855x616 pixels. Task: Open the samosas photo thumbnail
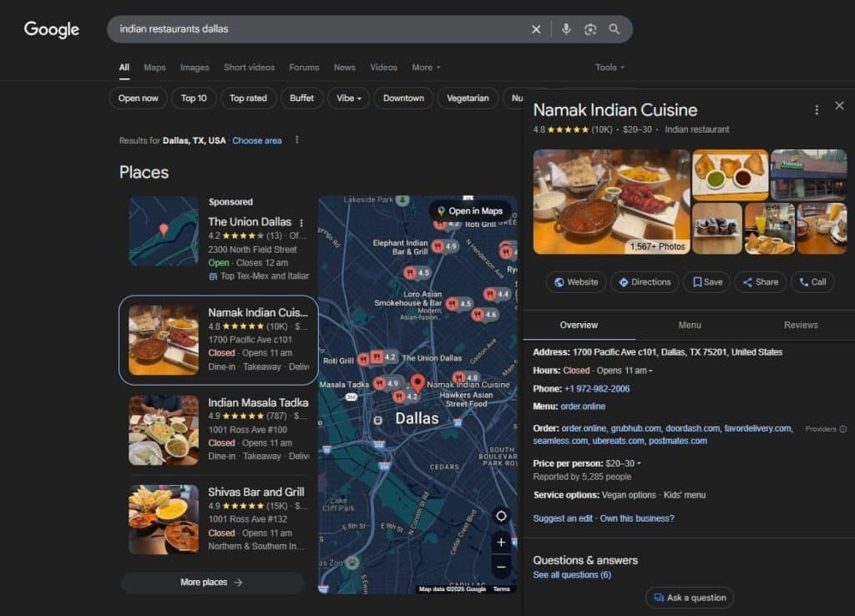coord(730,174)
